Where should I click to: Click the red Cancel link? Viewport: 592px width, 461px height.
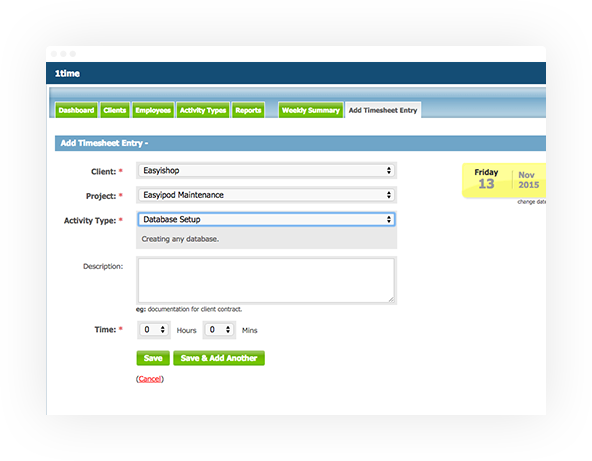(150, 379)
